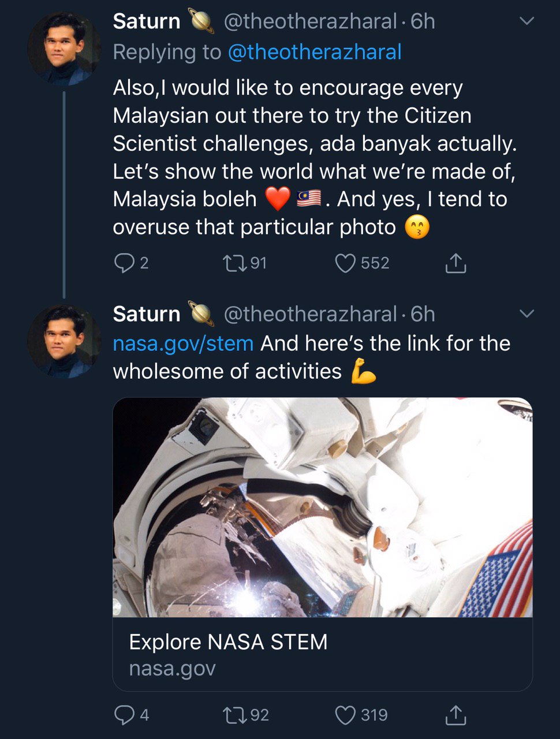Share the NASA STEM link tweet
The height and width of the screenshot is (739, 560).
tap(456, 715)
